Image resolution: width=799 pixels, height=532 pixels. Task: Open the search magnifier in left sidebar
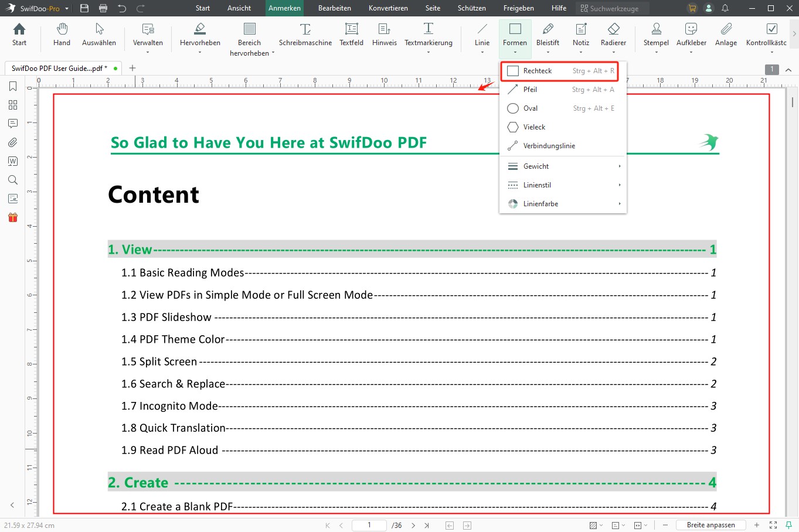[13, 180]
